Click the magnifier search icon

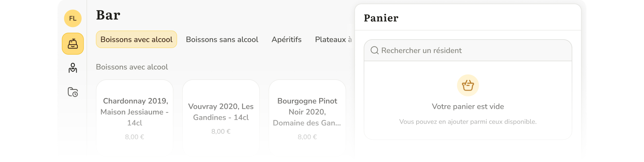[374, 51]
